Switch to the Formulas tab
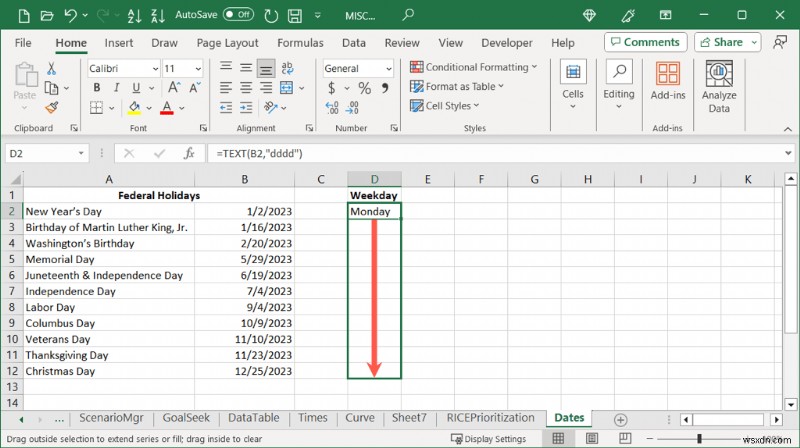The width and height of the screenshot is (800, 448). (x=300, y=43)
